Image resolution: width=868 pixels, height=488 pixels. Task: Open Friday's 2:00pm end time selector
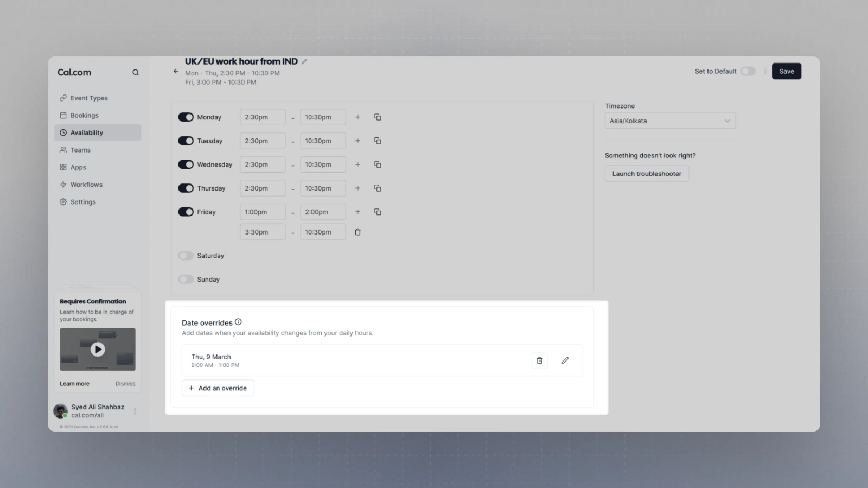(323, 212)
